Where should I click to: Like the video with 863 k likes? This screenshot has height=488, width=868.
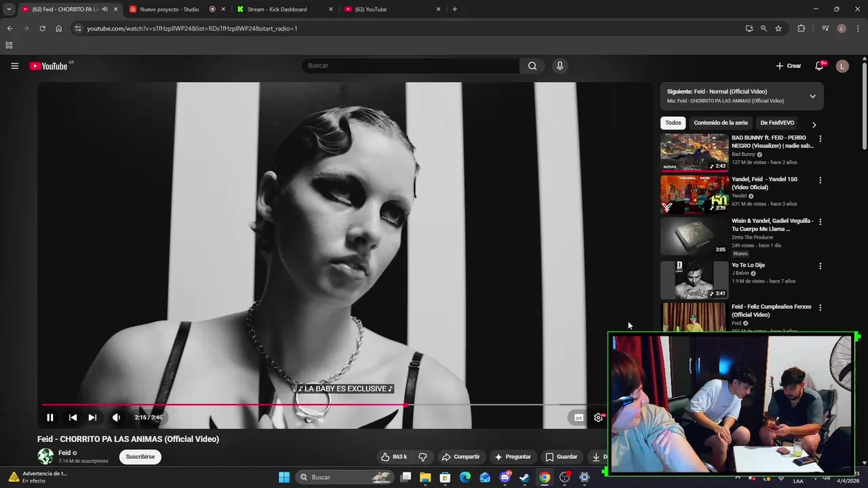(x=394, y=457)
